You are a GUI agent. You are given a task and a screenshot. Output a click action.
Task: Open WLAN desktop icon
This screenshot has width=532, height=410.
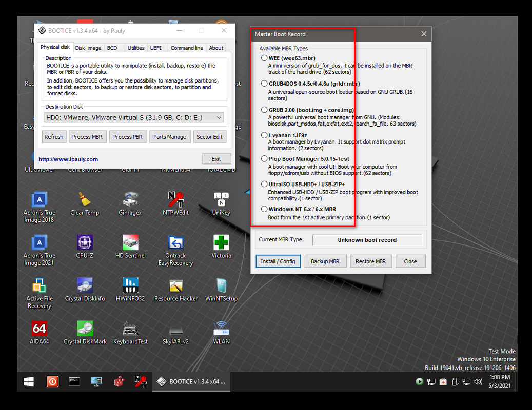coord(221,333)
